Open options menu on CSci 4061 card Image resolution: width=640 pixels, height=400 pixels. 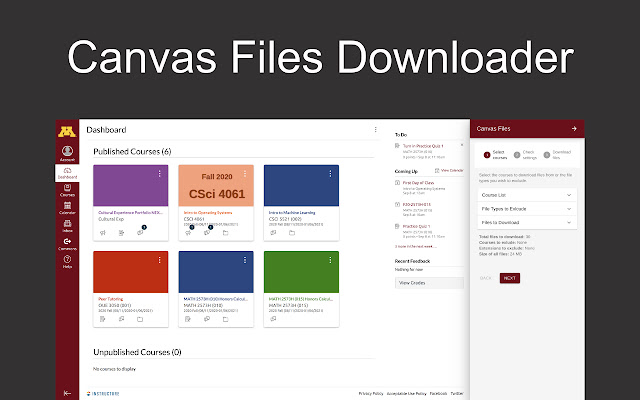[x=245, y=174]
